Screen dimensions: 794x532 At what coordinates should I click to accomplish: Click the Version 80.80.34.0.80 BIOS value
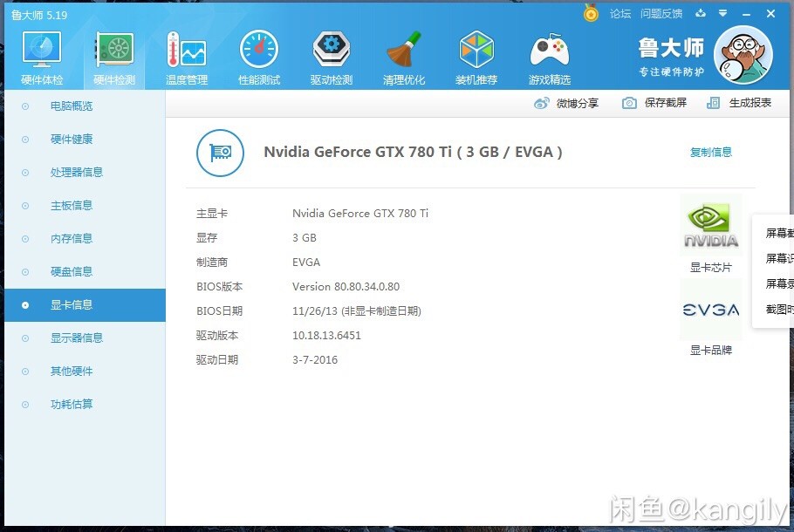point(346,287)
